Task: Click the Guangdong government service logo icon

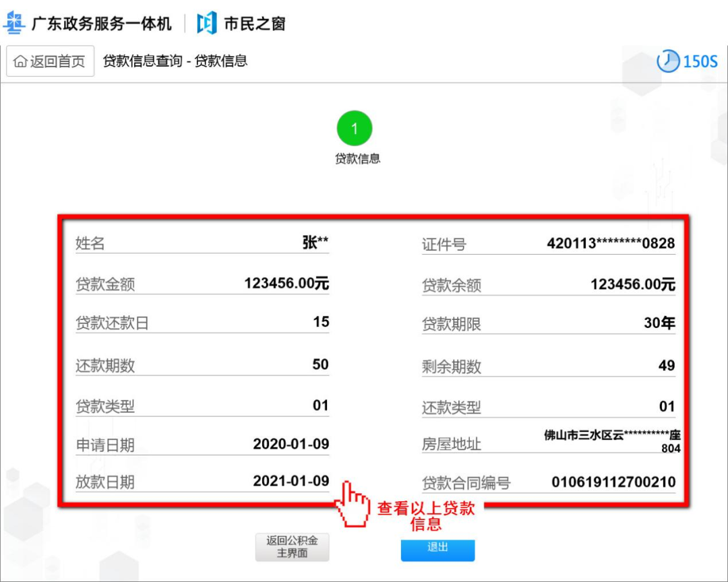Action: 14,23
